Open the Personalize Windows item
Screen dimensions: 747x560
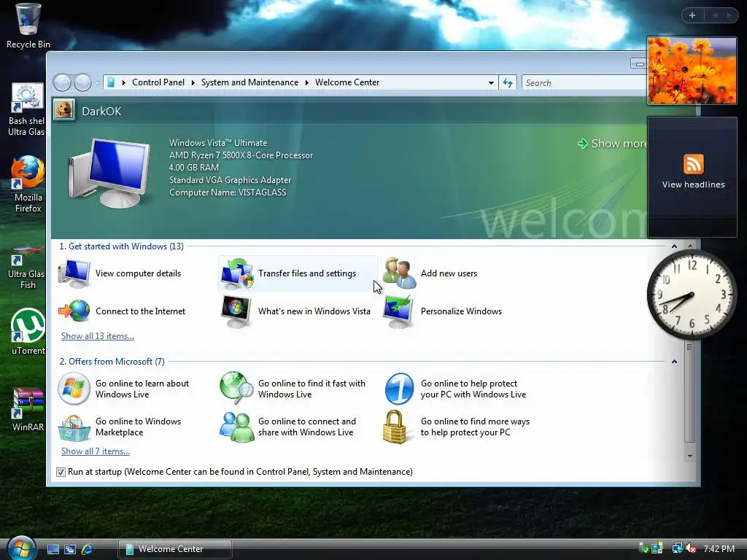click(x=443, y=311)
